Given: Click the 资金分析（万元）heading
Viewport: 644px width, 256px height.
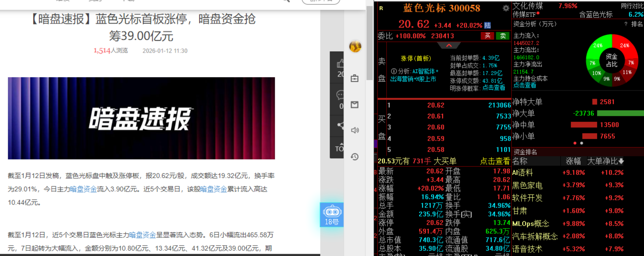Looking at the screenshot, I should (x=535, y=24).
